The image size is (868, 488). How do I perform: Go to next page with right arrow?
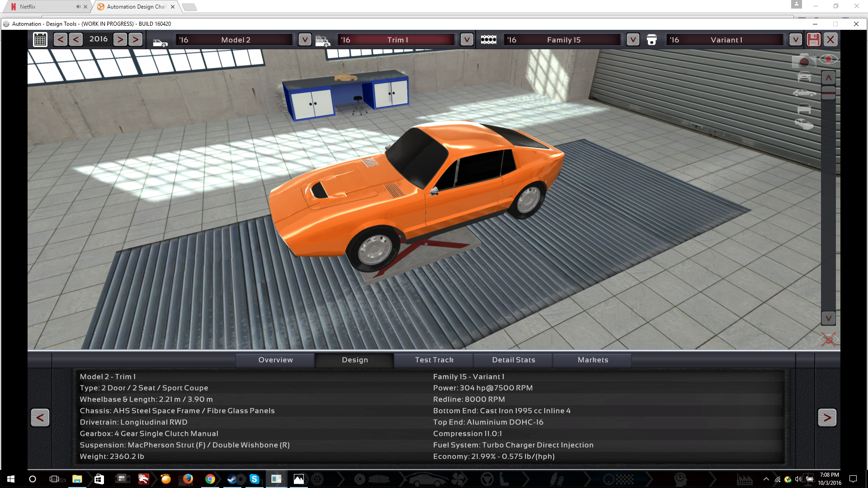click(827, 418)
